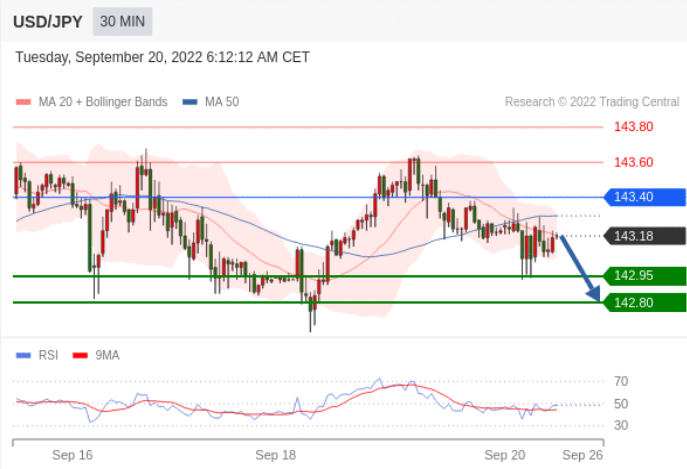Click the MA 50 blue legend swatch
The width and height of the screenshot is (687, 469).
click(190, 102)
